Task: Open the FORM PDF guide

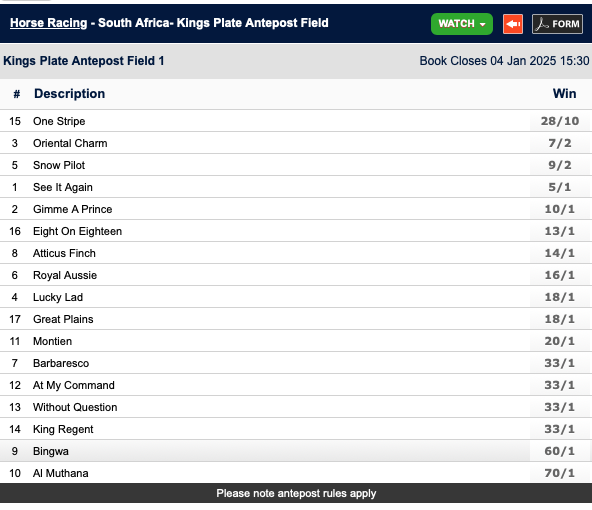Action: point(557,24)
